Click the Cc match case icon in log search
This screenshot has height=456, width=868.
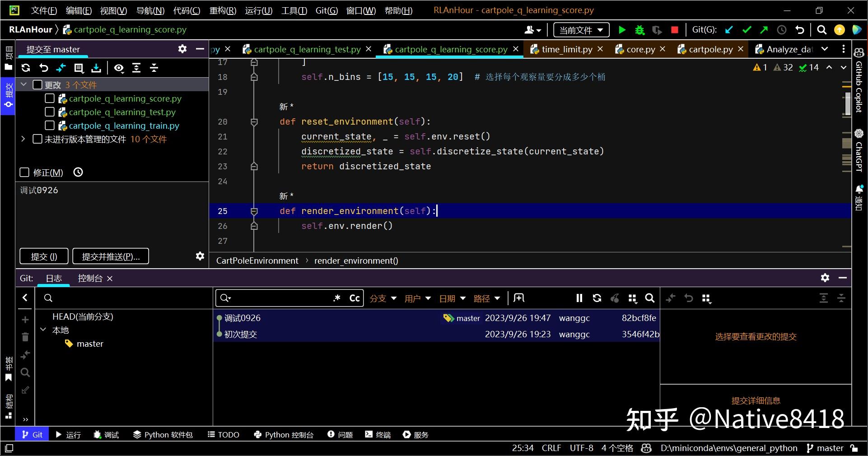coord(355,298)
